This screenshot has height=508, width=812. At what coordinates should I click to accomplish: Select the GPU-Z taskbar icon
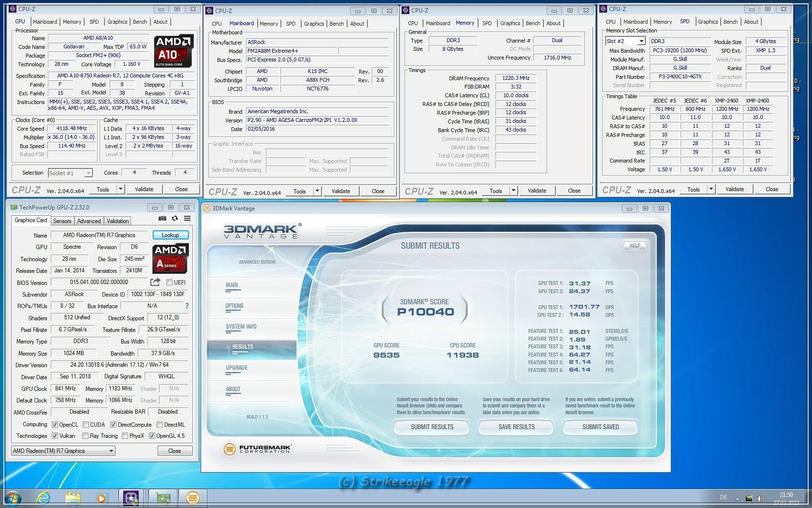click(x=163, y=498)
